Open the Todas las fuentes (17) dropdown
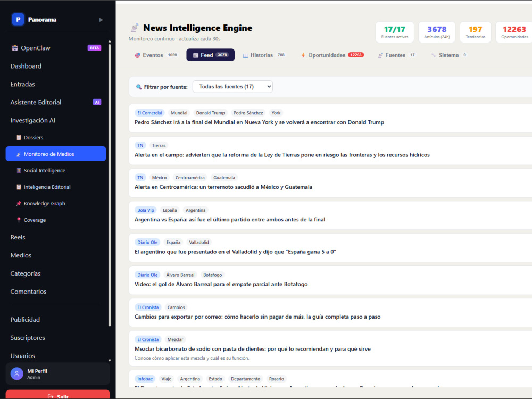The image size is (532, 399). coord(232,87)
